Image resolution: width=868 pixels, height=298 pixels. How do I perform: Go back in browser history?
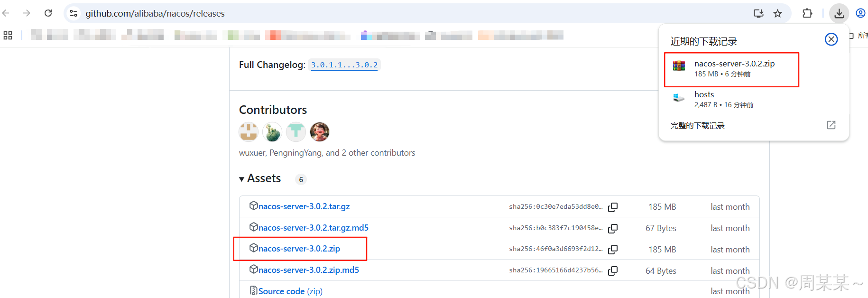[x=6, y=13]
